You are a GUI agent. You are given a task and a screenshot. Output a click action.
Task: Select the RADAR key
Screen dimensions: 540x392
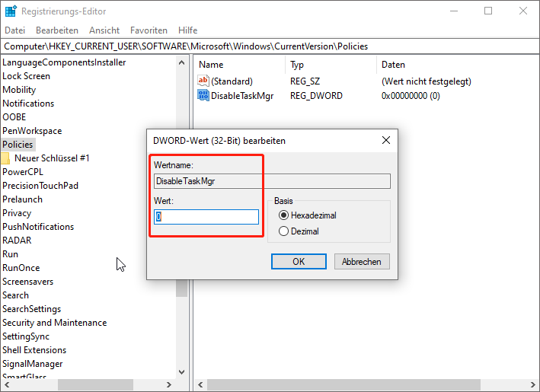pos(17,241)
